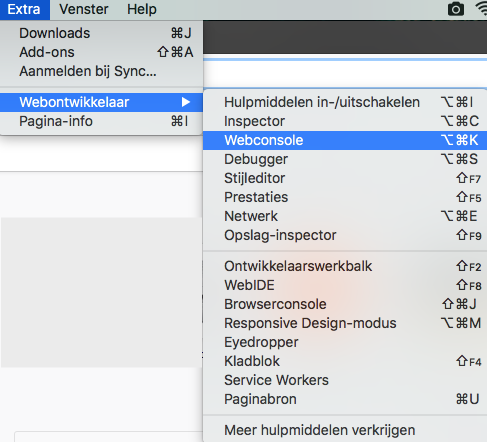The width and height of the screenshot is (487, 442).
Task: Open the Netwerk monitor
Action: pos(345,216)
